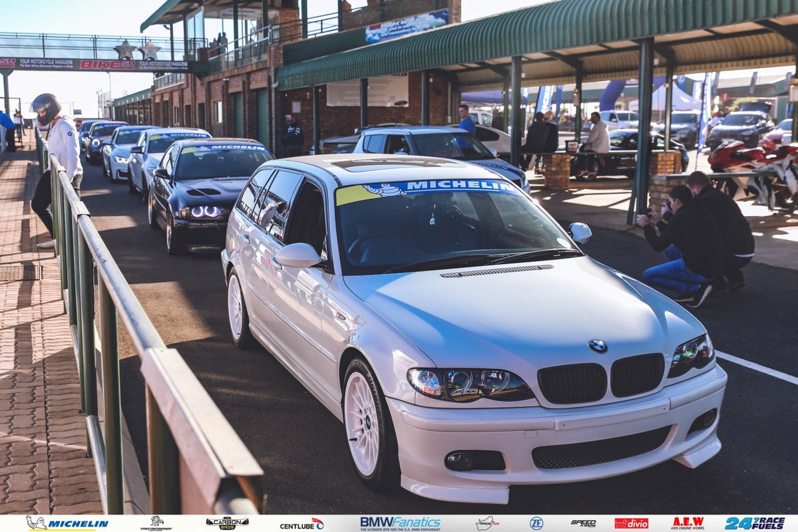Click the Centlube sponsor logo
798x532 pixels.
click(301, 524)
